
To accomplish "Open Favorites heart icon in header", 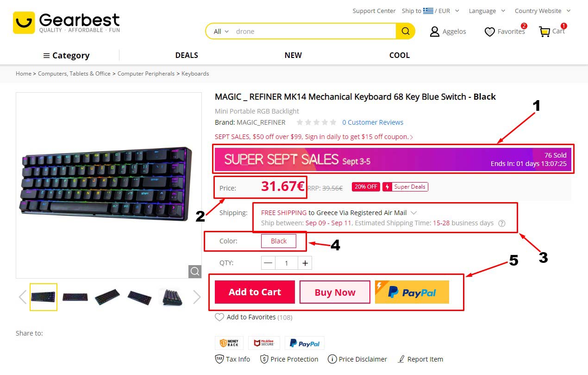I will [x=490, y=32].
